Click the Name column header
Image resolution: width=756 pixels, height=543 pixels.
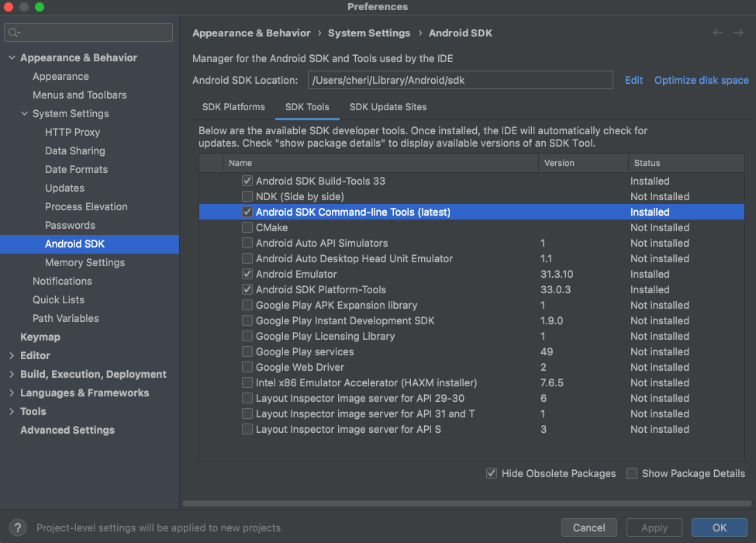(381, 163)
